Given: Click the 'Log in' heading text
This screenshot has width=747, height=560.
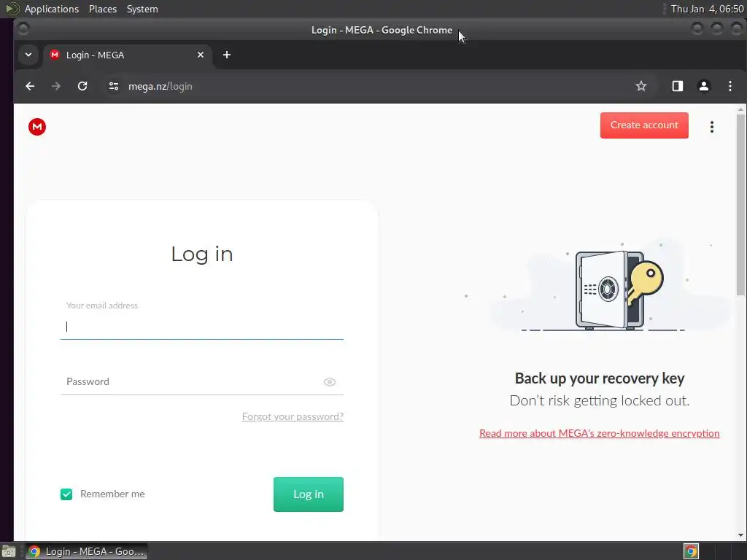Looking at the screenshot, I should pos(202,254).
